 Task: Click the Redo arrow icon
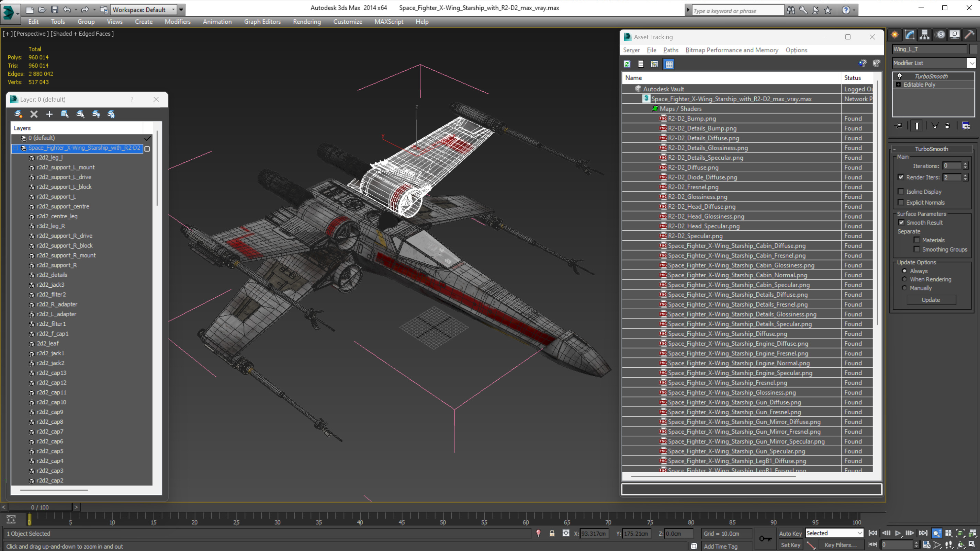85,10
